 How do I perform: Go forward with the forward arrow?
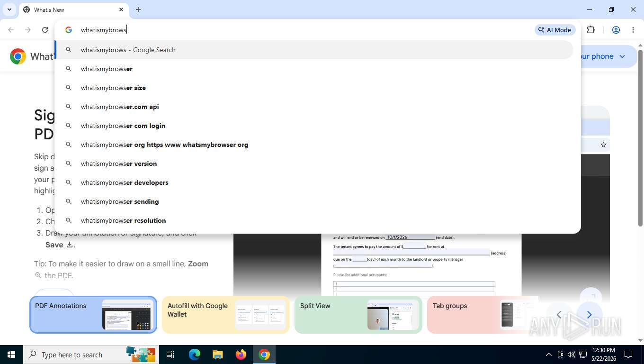tap(28, 30)
